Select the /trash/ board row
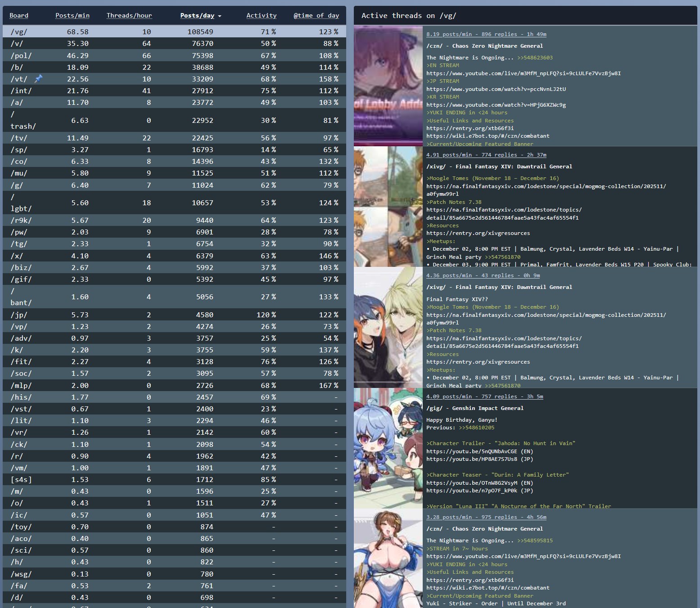The image size is (700, 608). [174, 120]
